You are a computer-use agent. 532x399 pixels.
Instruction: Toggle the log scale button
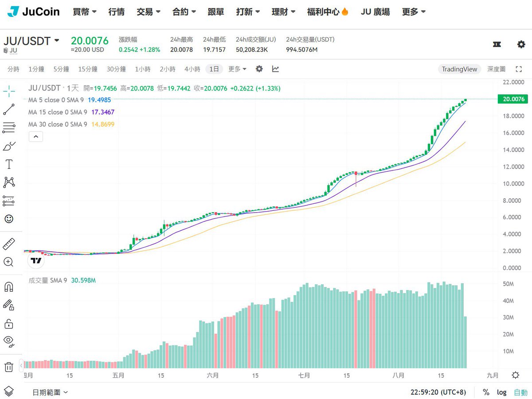[501, 392]
